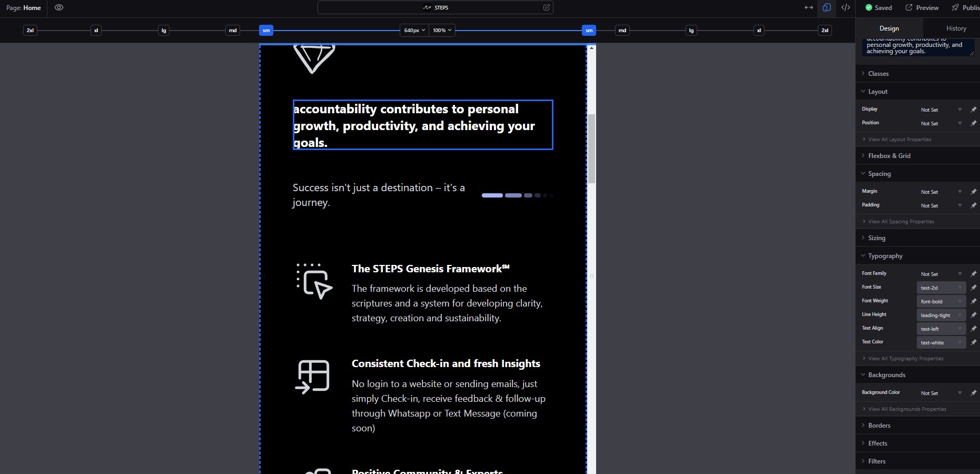980x474 pixels.
Task: Open the Text Color text-white dropdown
Action: (941, 342)
